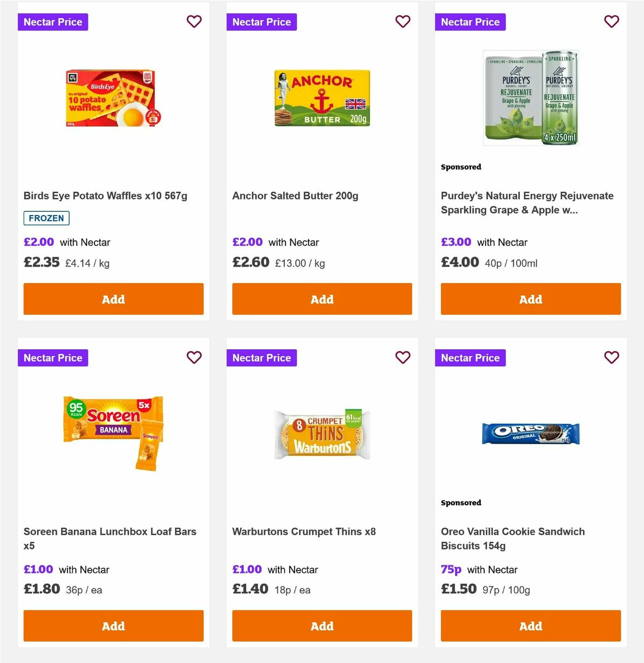Click the Nectar Price badge on Birds Eye Waffles
The height and width of the screenshot is (663, 644).
point(53,22)
